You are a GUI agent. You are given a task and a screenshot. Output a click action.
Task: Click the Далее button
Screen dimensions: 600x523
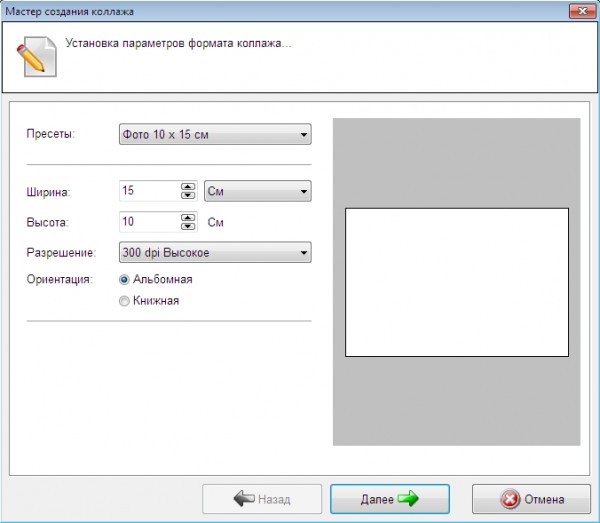[x=390, y=499]
